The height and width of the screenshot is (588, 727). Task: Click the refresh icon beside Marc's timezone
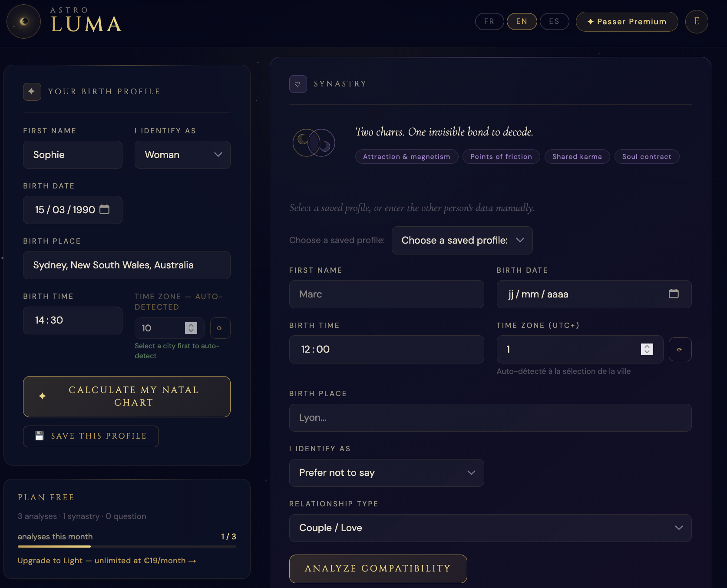coord(680,349)
